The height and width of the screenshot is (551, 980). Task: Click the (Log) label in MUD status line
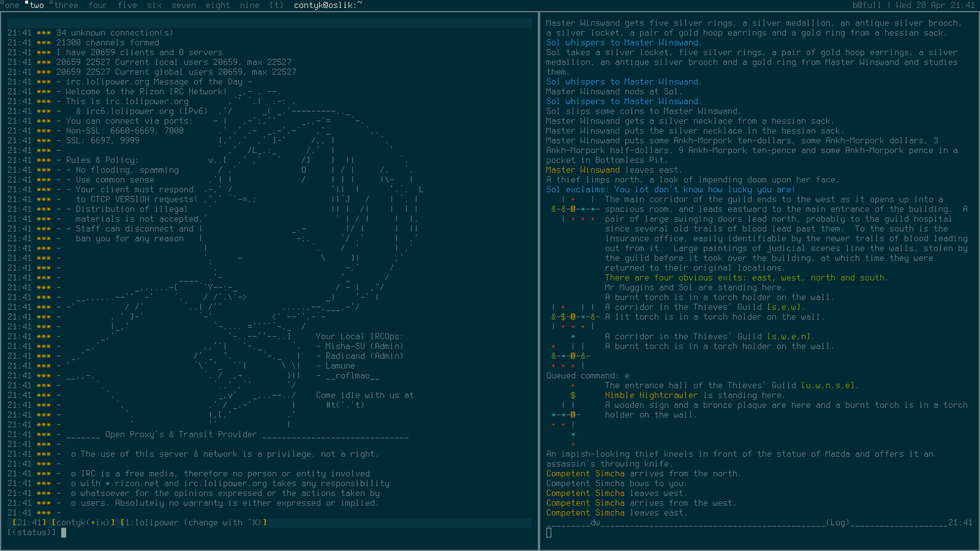837,523
